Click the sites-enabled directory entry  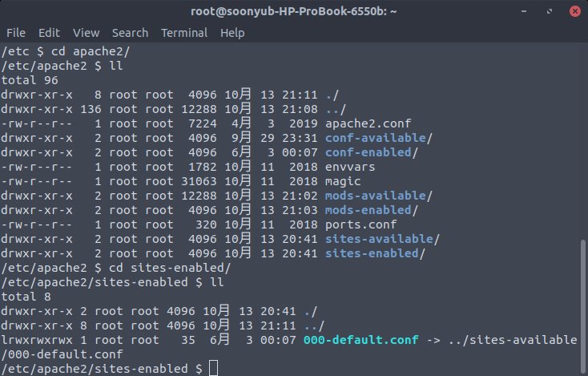point(372,253)
